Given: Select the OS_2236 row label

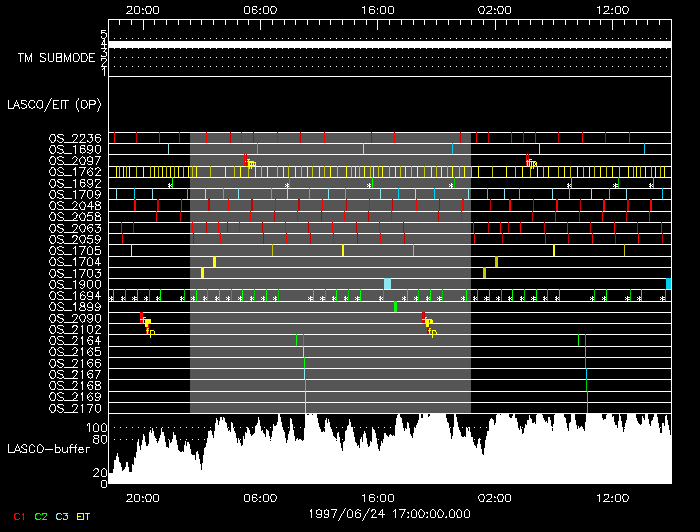Looking at the screenshot, I should point(75,138).
